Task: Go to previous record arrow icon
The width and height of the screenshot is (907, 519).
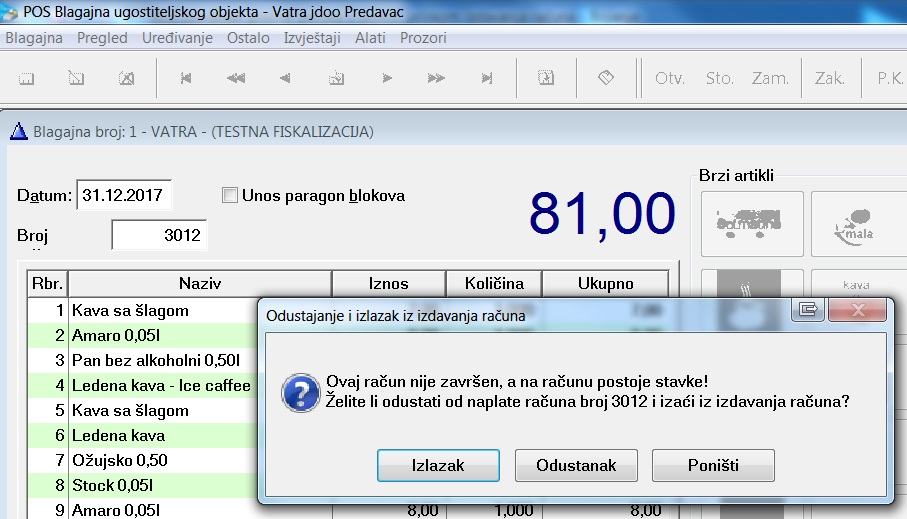Action: [x=285, y=78]
